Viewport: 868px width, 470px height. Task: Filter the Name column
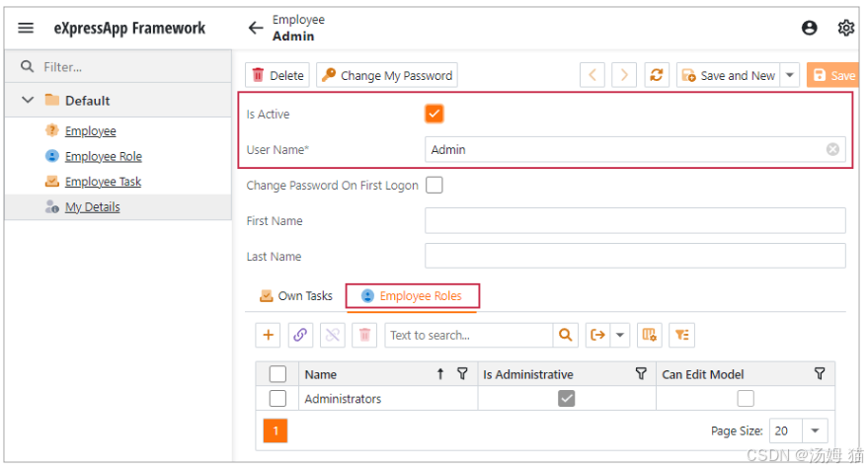tap(462, 374)
